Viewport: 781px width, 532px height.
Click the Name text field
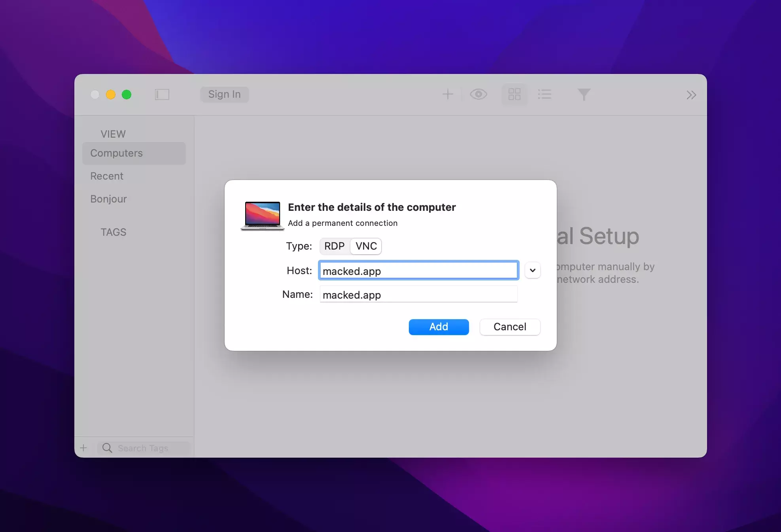click(418, 295)
